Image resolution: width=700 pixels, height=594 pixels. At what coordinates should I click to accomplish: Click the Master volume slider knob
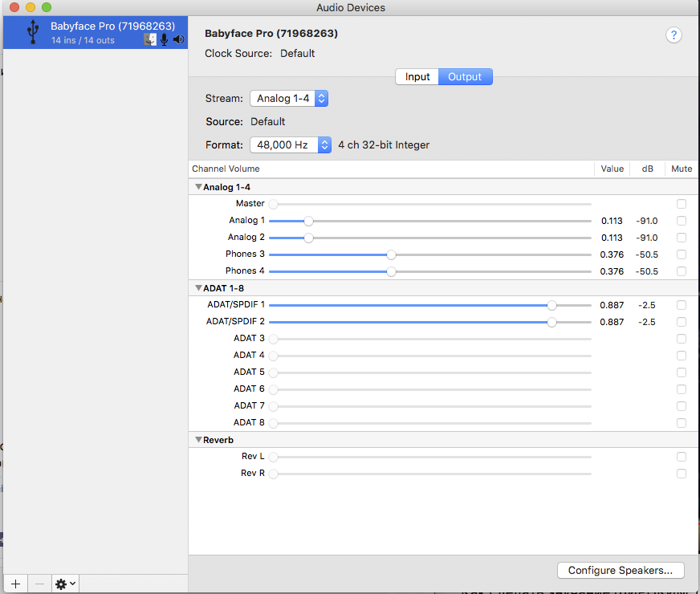[x=273, y=204]
